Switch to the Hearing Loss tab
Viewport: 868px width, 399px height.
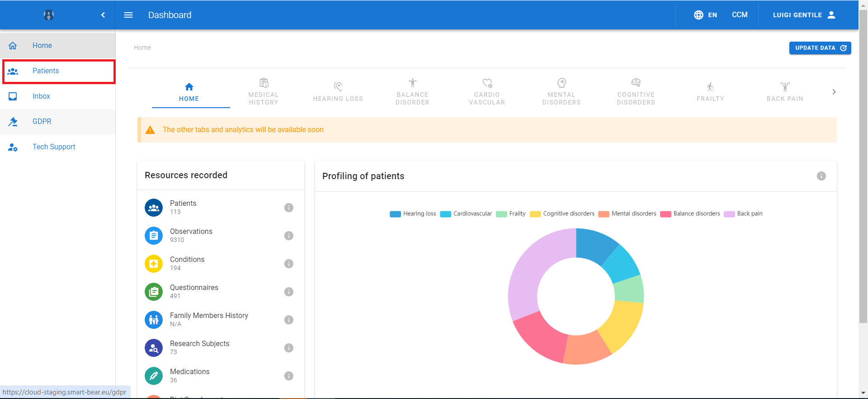point(338,92)
